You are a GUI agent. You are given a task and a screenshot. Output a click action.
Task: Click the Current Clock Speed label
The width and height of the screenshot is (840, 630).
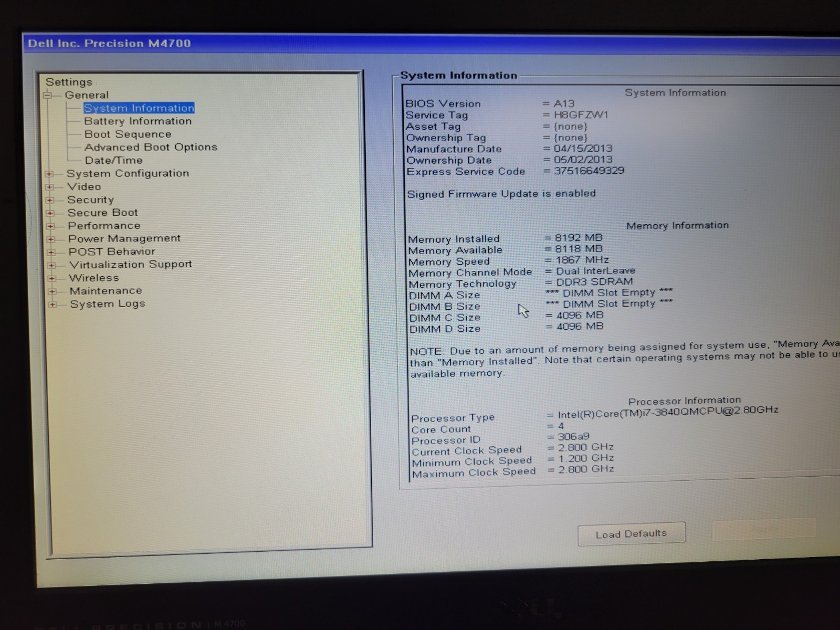click(x=467, y=451)
